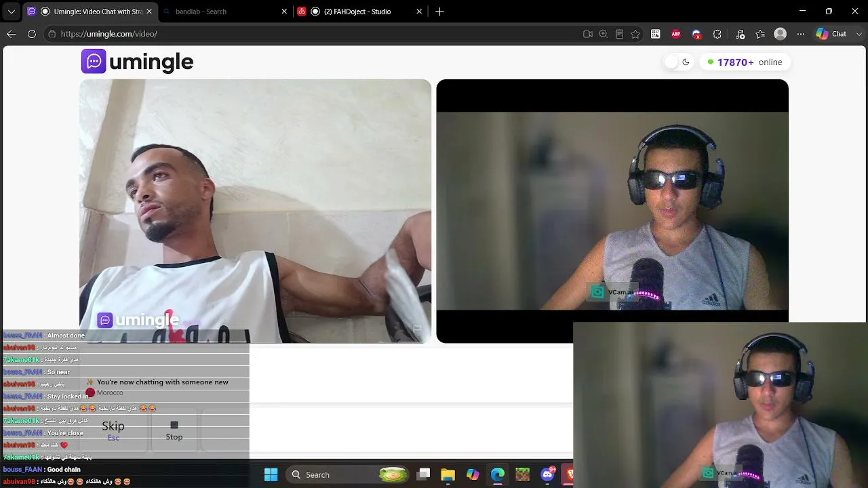
Task: Expand the Copilot Chat dropdown arrow
Action: point(859,34)
